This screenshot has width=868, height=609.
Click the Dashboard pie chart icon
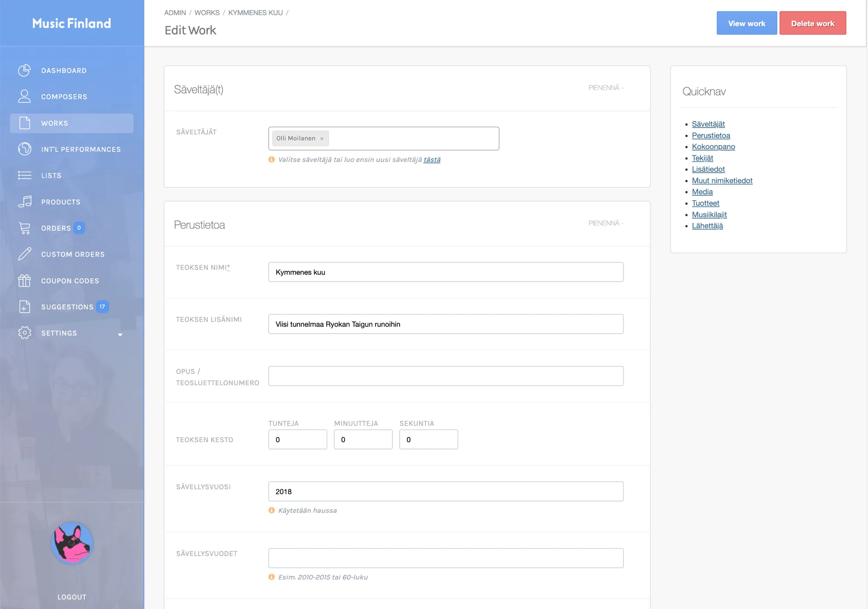[x=25, y=70]
